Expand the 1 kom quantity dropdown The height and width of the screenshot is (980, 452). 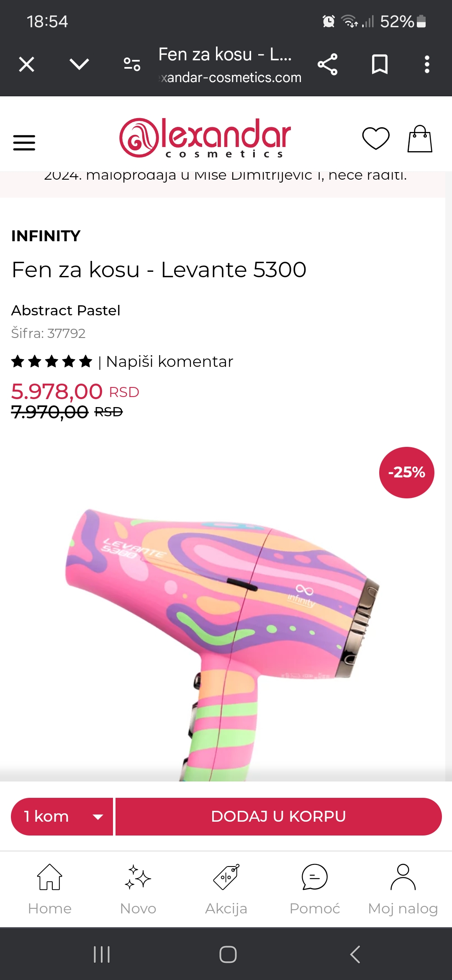(x=62, y=817)
